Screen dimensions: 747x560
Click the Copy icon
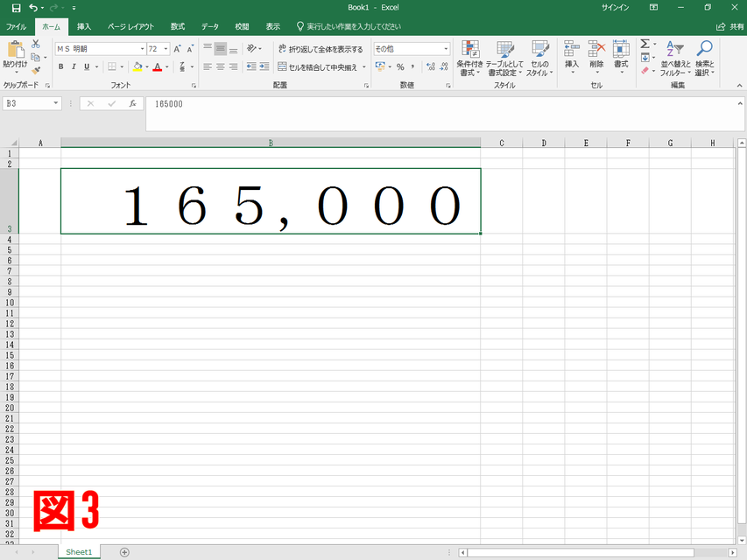[x=35, y=58]
